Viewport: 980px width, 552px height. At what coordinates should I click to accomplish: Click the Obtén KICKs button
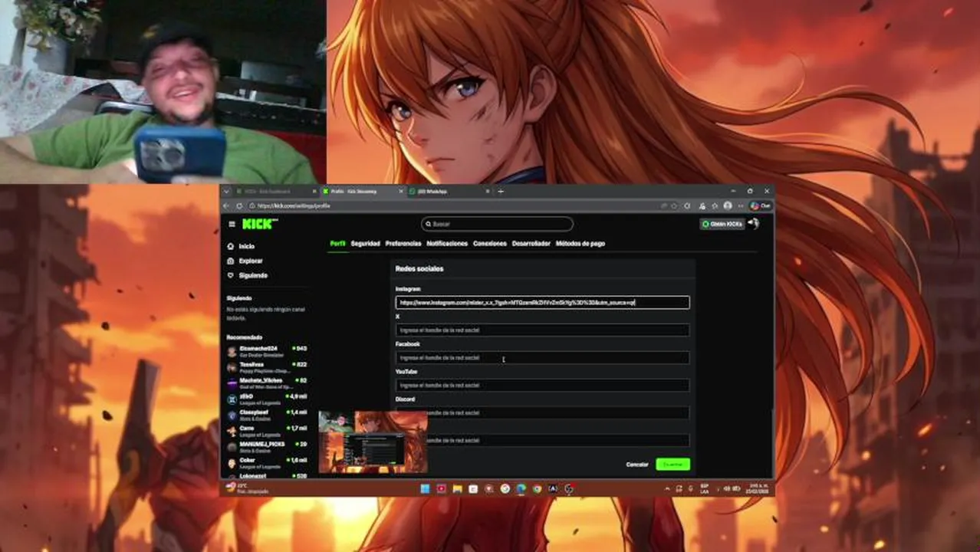click(722, 224)
